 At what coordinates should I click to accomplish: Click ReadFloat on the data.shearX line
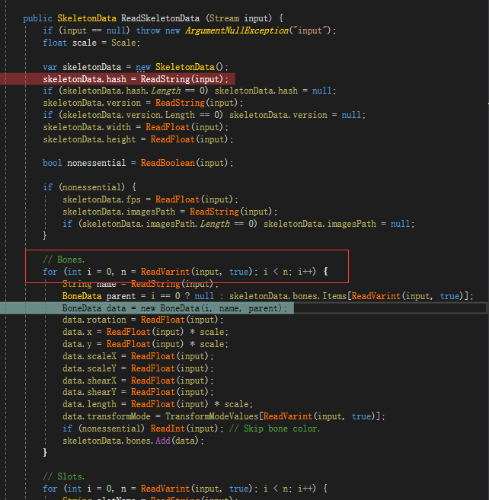[x=153, y=381]
